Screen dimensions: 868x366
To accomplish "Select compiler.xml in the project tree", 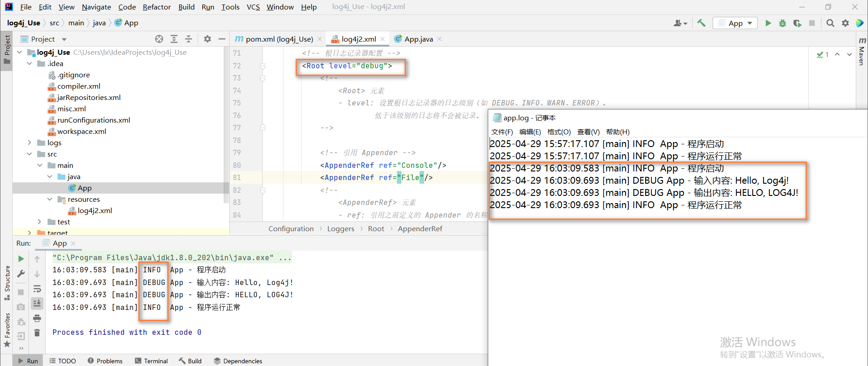I will pos(79,86).
